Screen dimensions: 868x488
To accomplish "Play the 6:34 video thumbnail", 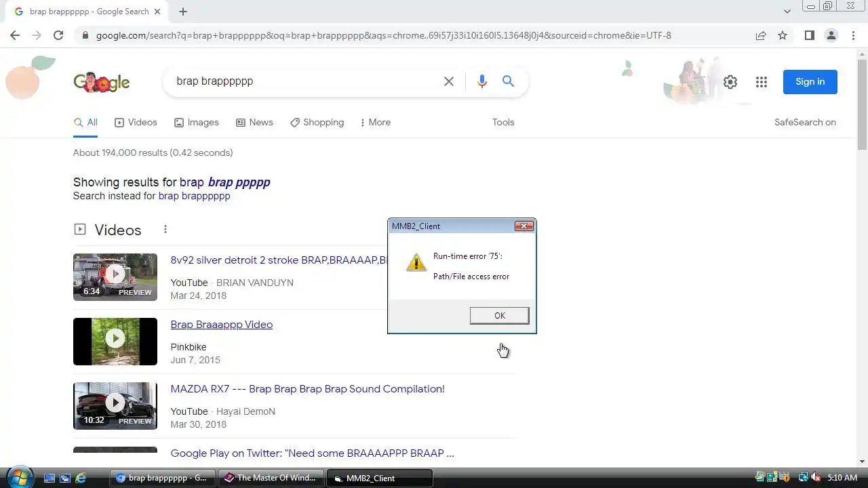I will (x=115, y=277).
